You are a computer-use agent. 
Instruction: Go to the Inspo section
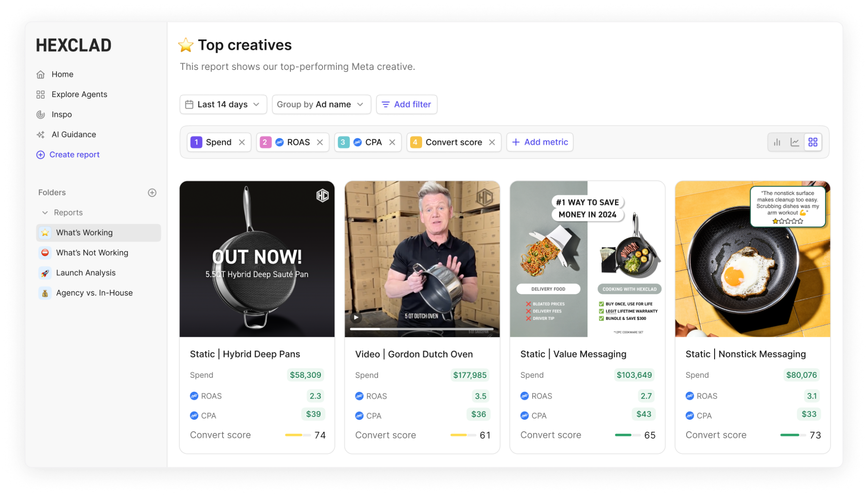coord(61,114)
